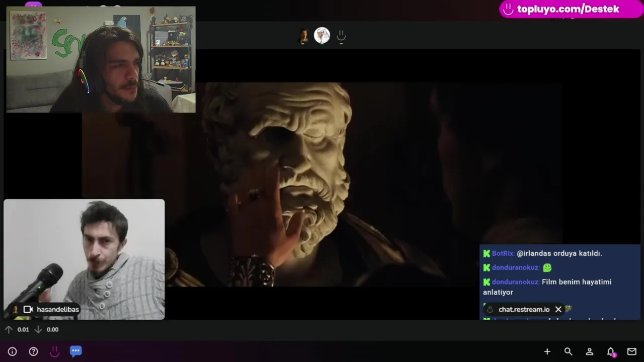Click the camera icon beside hasandelibas

(28, 309)
